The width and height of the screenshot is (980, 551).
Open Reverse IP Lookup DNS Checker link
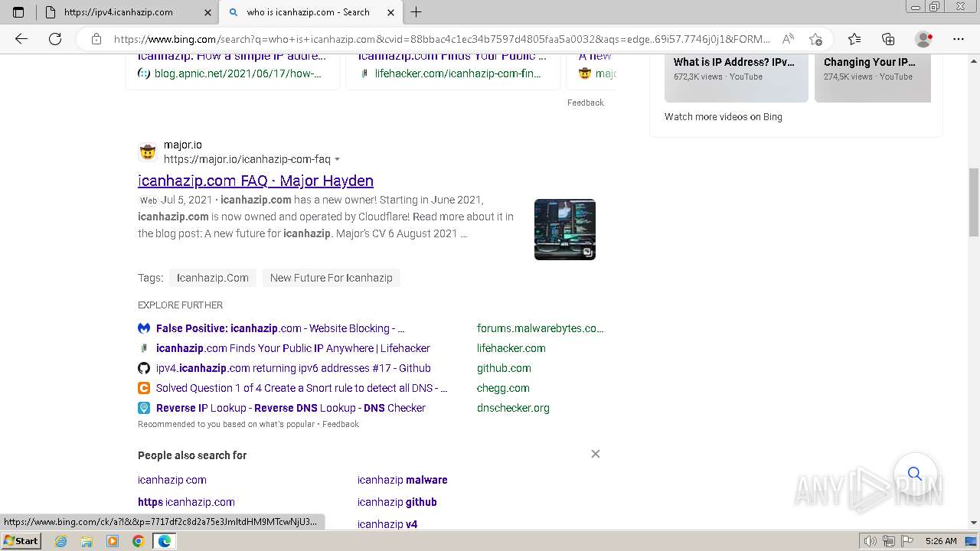tap(291, 408)
